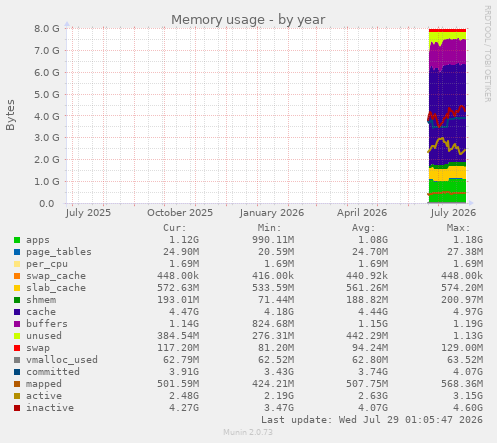Screen dimensions: 497x443
Task: Click the inactive dark red swatch
Action: (x=17, y=408)
